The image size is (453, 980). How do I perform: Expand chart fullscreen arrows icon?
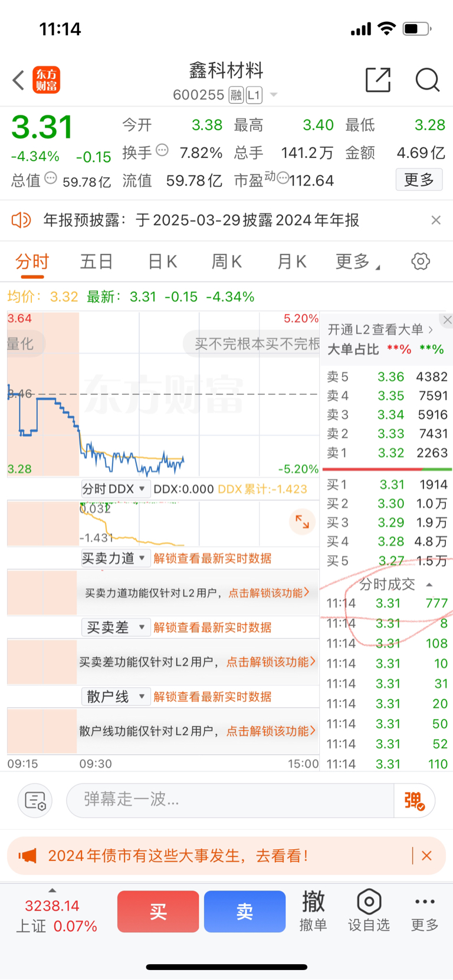tap(302, 522)
